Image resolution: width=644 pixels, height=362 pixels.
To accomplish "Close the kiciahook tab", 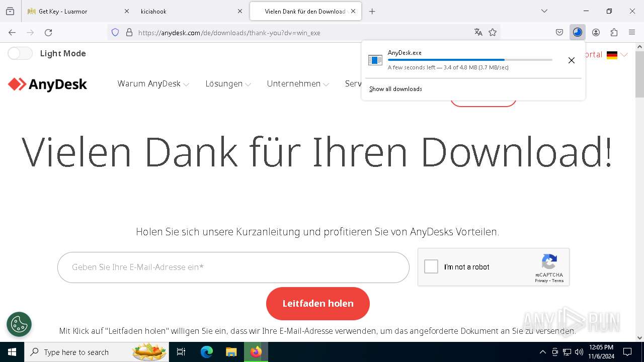I will click(x=240, y=11).
